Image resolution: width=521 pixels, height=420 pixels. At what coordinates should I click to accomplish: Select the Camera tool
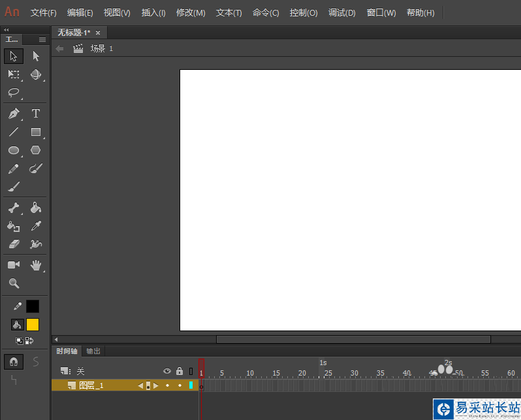tap(14, 265)
